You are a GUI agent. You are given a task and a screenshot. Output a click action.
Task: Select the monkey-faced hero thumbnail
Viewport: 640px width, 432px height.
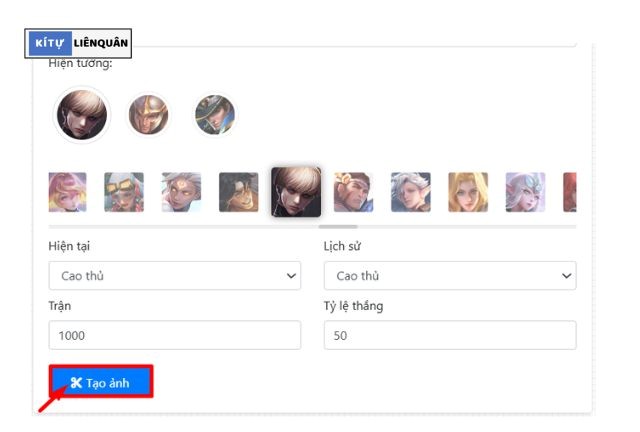coord(353,192)
